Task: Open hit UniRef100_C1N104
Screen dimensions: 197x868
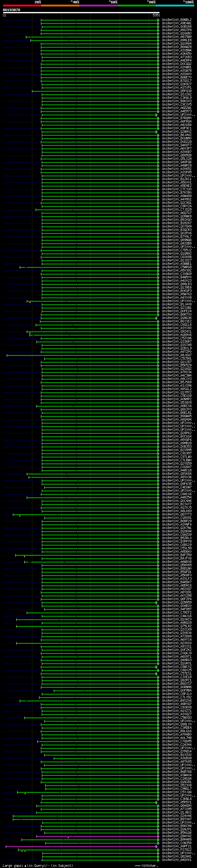Action: coord(176,779)
